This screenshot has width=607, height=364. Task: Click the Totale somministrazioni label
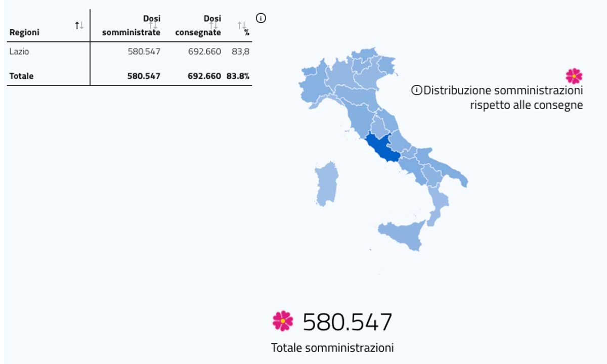(x=332, y=348)
